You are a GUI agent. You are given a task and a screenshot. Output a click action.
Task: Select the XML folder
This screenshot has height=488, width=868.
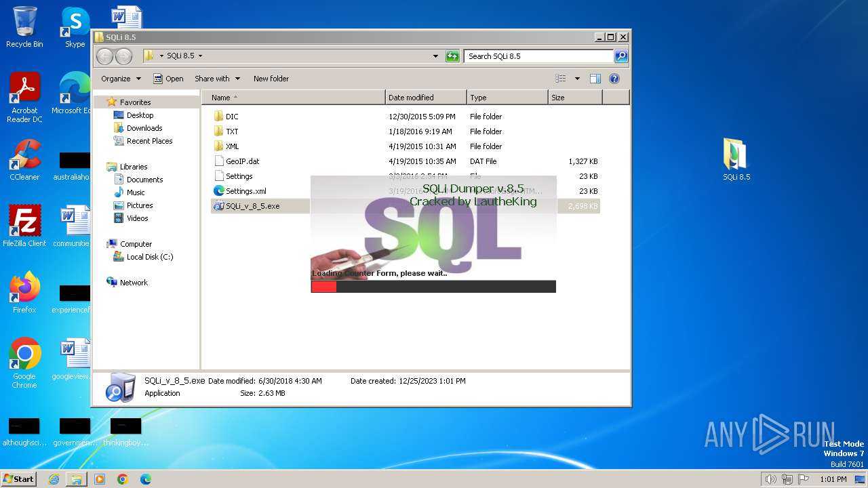coord(232,146)
